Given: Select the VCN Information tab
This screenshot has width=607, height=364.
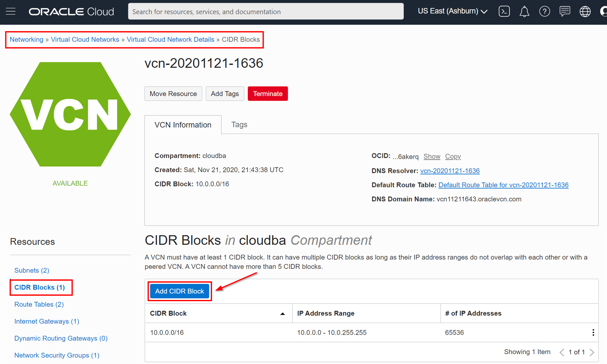Looking at the screenshot, I should click(183, 124).
